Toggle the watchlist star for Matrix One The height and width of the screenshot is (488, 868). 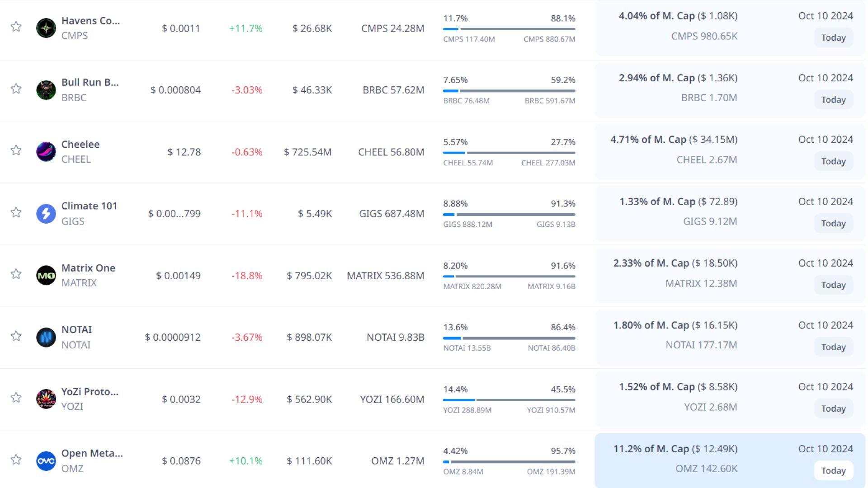click(x=16, y=274)
